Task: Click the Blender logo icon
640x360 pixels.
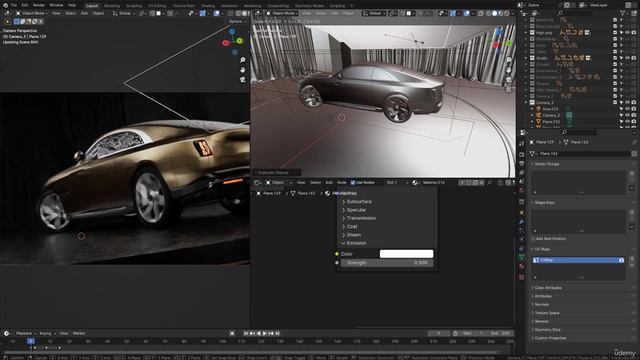Action: [x=5, y=5]
